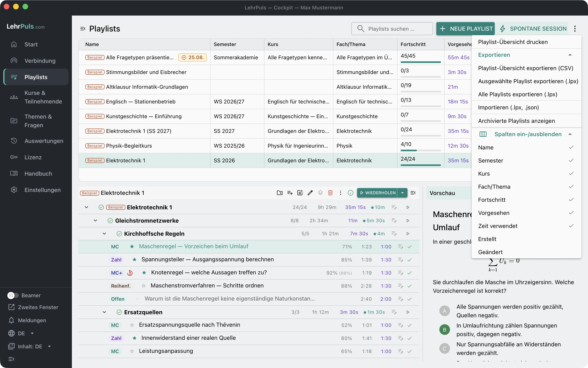Open Zweites Fenster
Viewport: 588px width, 368px height.
point(33,307)
